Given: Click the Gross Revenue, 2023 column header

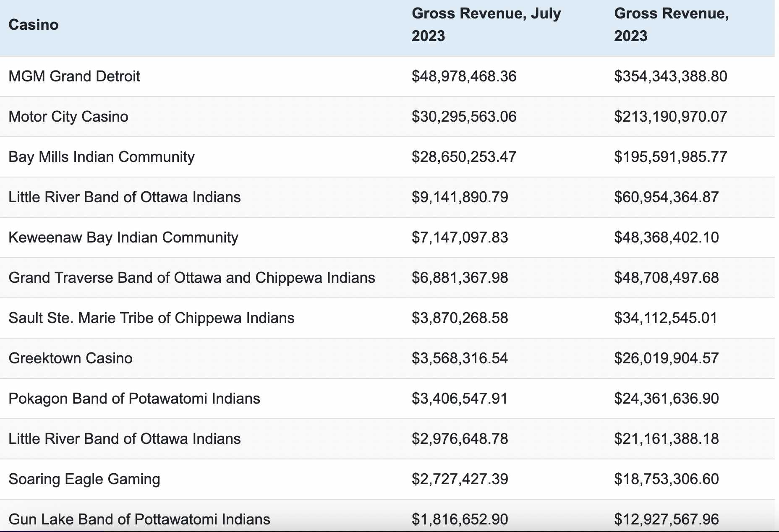Looking at the screenshot, I should (672, 24).
